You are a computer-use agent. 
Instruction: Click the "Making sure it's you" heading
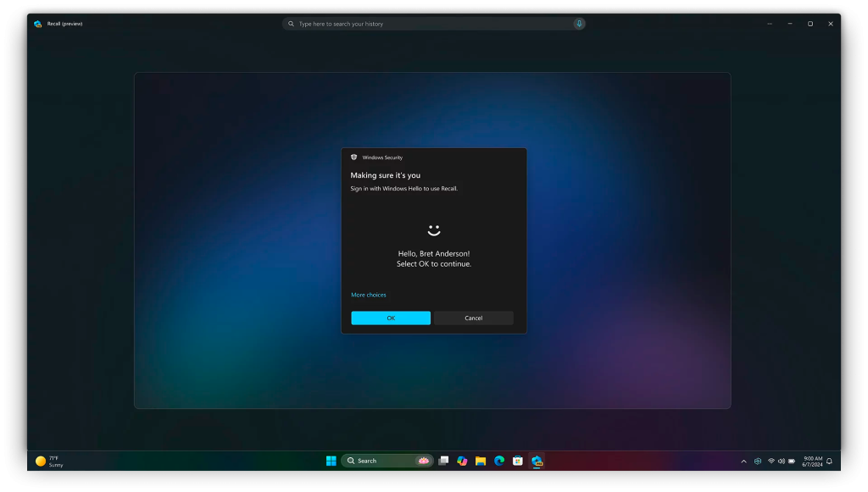coord(386,175)
